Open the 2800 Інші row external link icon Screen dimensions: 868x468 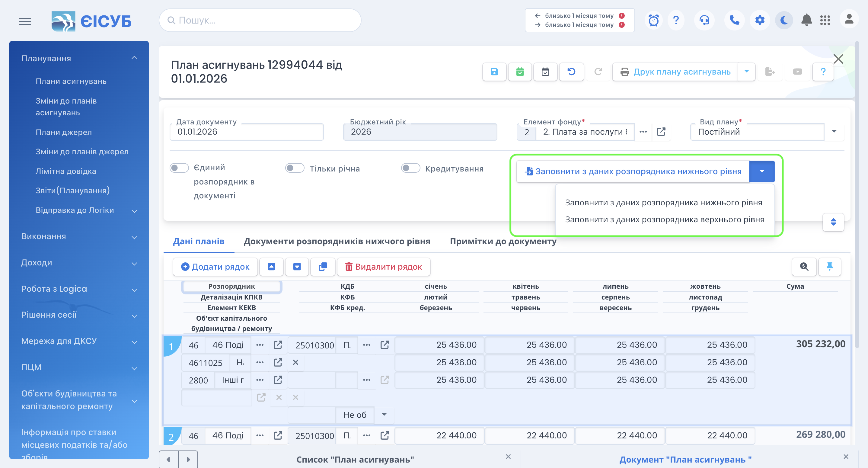pos(278,380)
